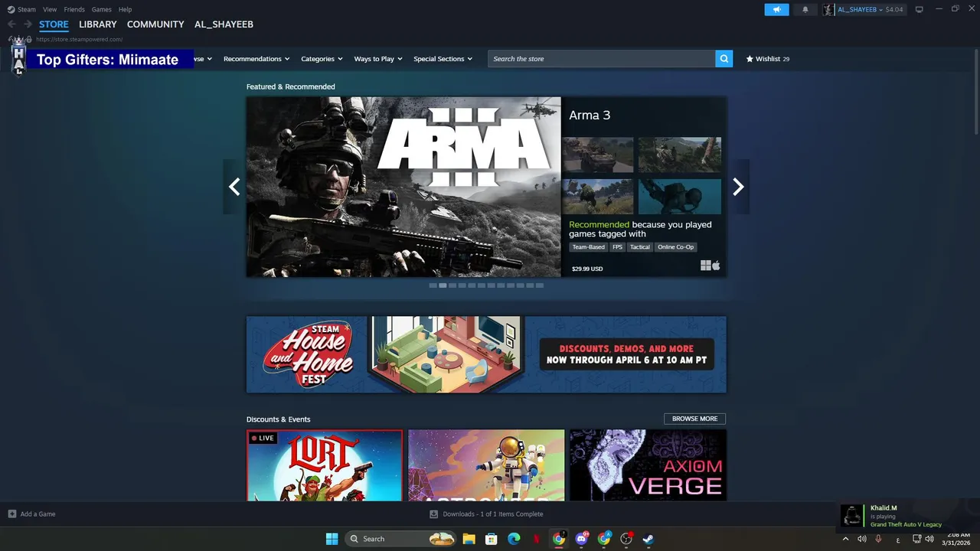Switch to the COMMUNITY tab

(x=155, y=24)
